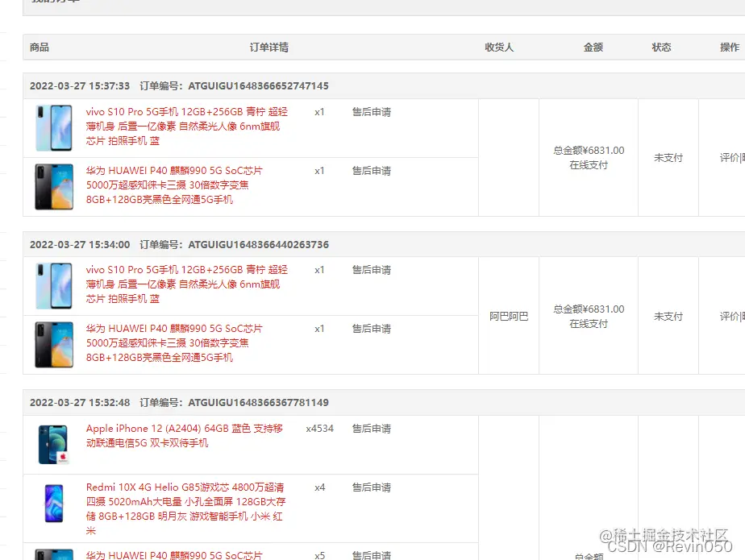Click 在线支付 text in 15:37:33 order
The height and width of the screenshot is (560, 745).
coord(589,165)
